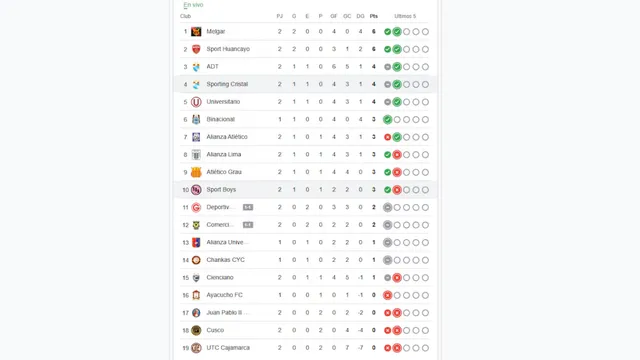Select the Cusco club crest icon

(x=196, y=330)
